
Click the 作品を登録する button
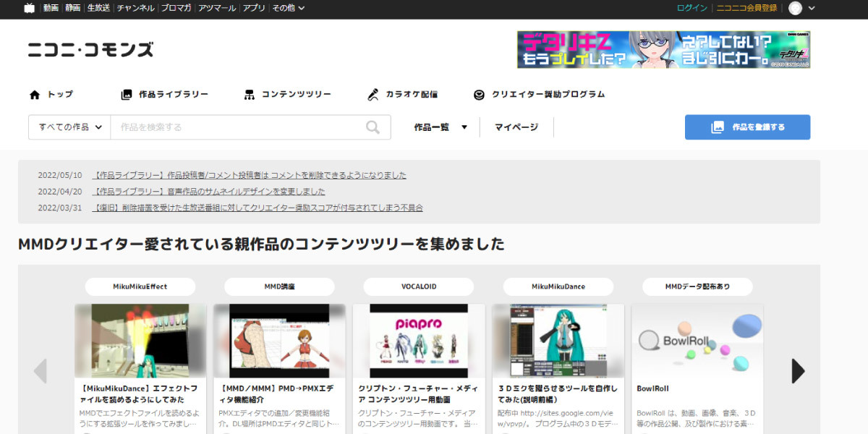[x=747, y=127]
